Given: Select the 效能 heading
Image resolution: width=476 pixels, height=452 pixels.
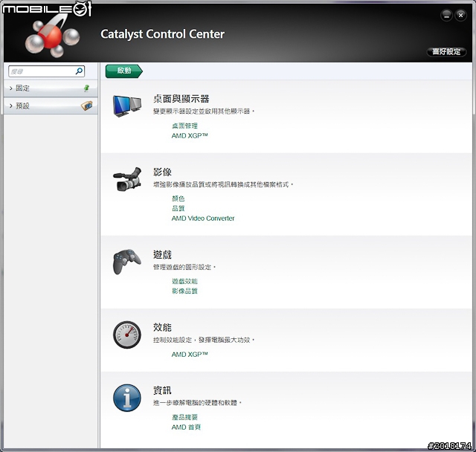Looking at the screenshot, I should click(x=162, y=327).
